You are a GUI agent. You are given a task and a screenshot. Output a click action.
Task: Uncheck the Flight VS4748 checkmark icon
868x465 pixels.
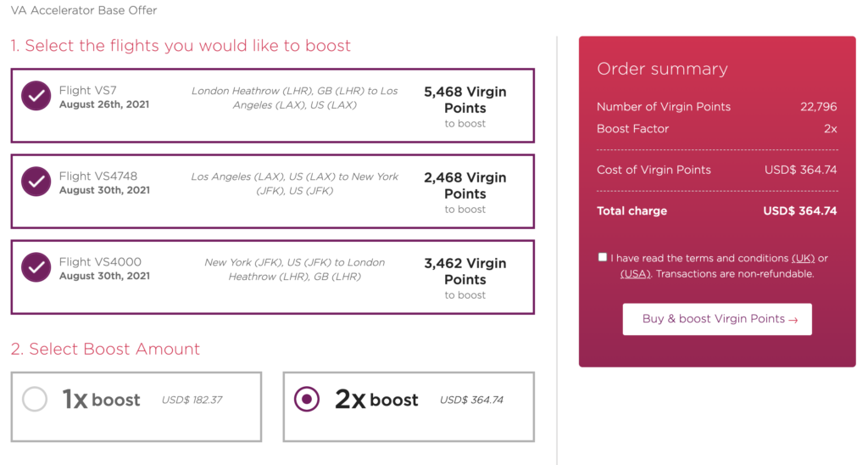36,182
